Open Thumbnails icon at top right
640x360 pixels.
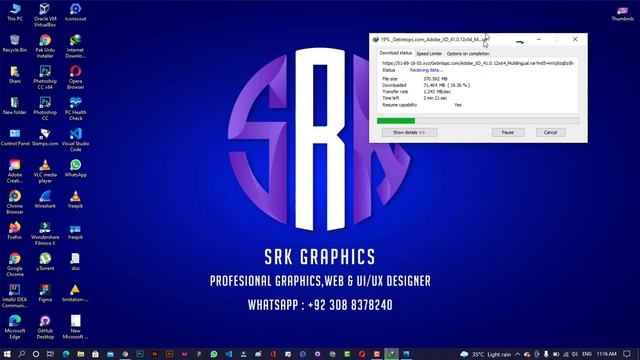click(622, 14)
